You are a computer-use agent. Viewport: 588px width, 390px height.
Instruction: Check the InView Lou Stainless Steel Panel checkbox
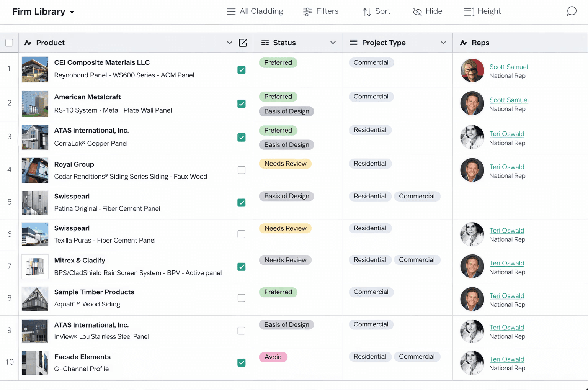242,330
